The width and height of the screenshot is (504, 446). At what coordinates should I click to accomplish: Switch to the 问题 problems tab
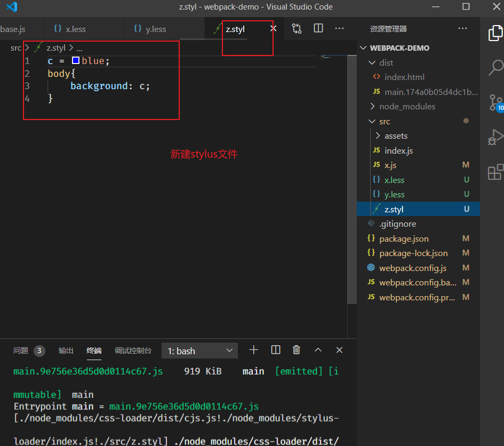pos(21,351)
